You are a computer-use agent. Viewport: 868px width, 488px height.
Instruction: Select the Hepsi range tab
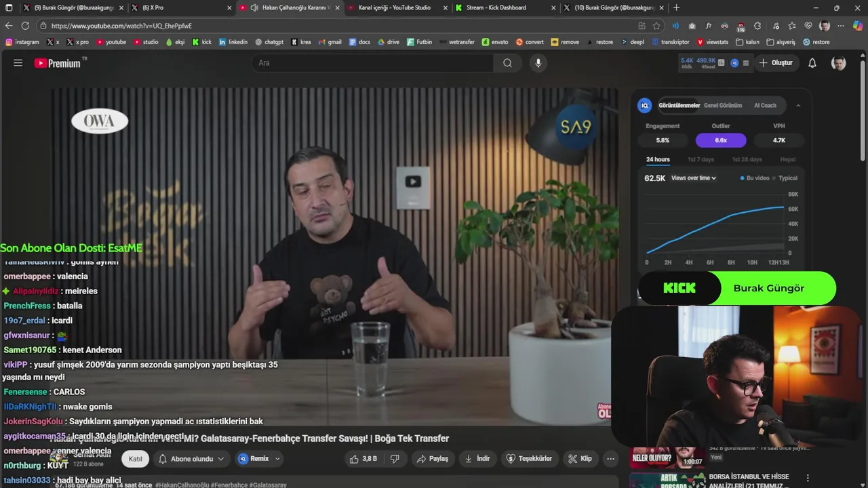[x=787, y=160]
